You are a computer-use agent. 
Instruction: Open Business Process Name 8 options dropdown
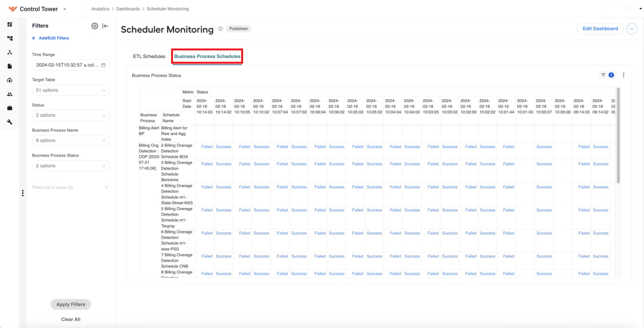click(71, 141)
